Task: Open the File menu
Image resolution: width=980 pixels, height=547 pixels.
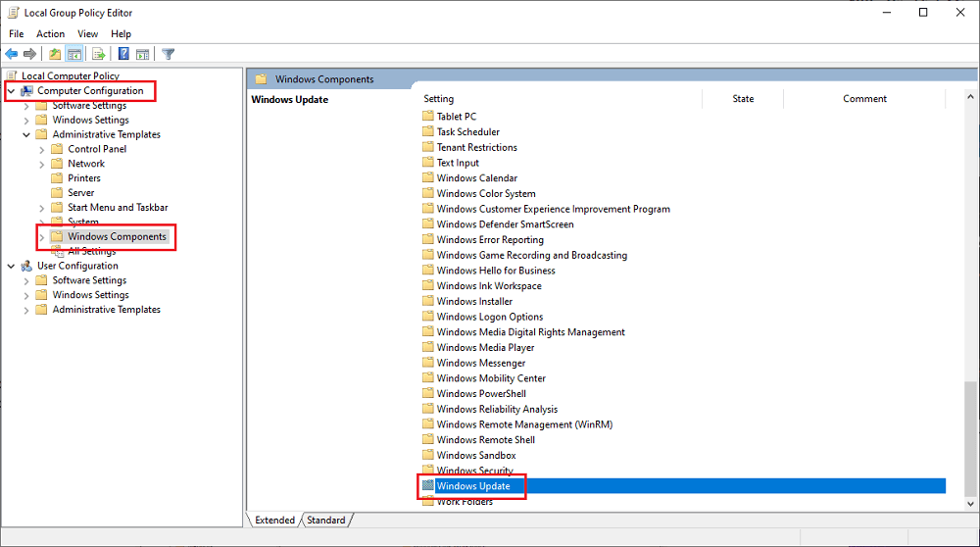Action: pyautogui.click(x=17, y=33)
